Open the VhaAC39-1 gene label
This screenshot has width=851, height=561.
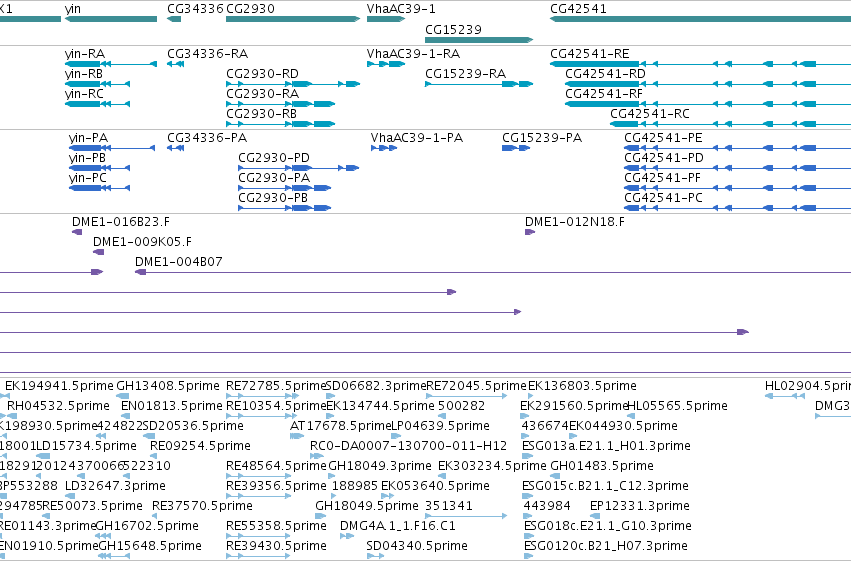(x=401, y=9)
